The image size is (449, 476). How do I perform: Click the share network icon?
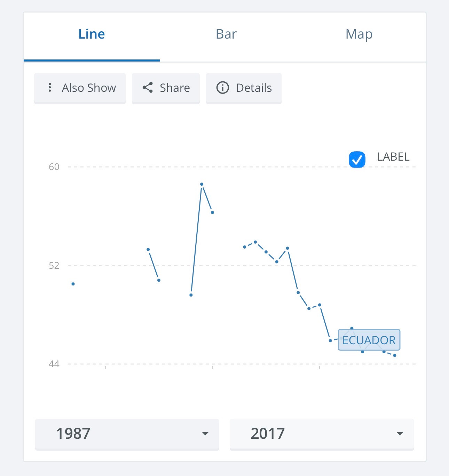[x=148, y=88]
